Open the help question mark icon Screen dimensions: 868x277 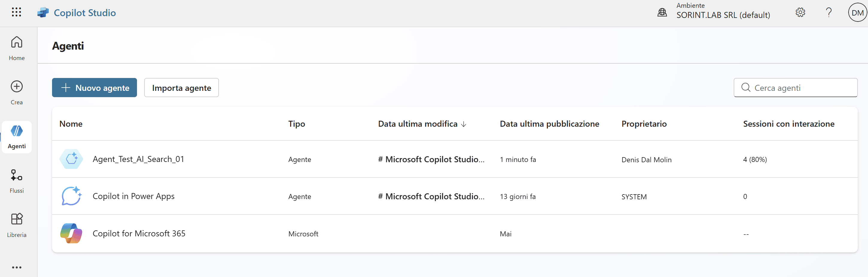pyautogui.click(x=829, y=13)
